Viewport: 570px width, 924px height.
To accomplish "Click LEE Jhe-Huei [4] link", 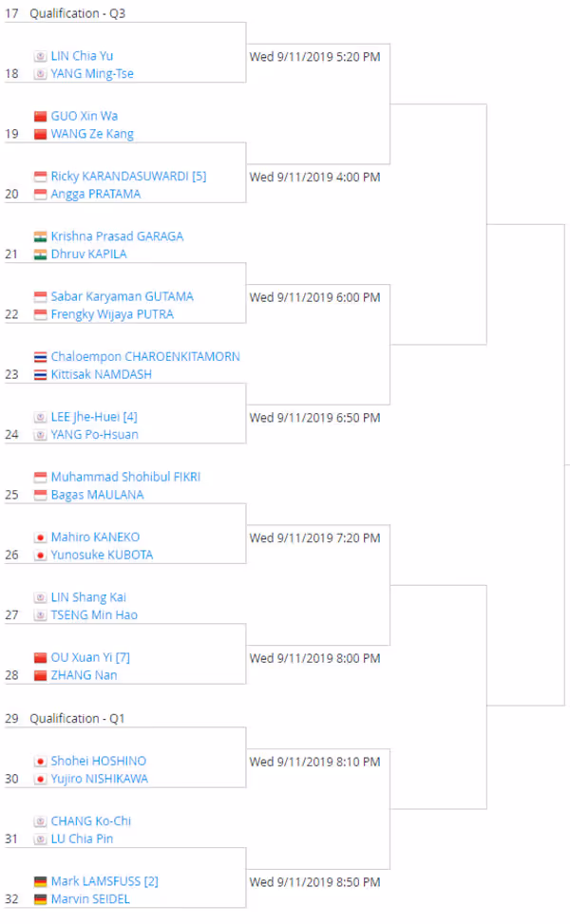I will [x=94, y=417].
